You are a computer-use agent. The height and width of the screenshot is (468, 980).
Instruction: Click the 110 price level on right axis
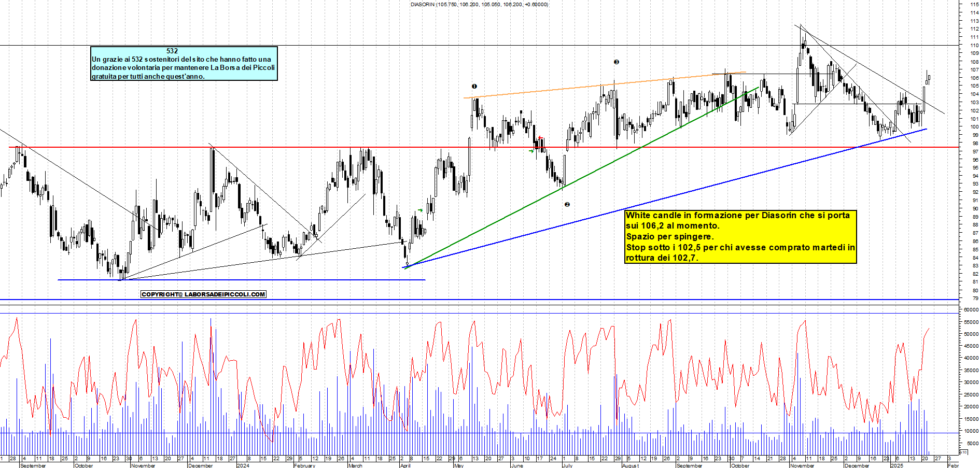(974, 45)
